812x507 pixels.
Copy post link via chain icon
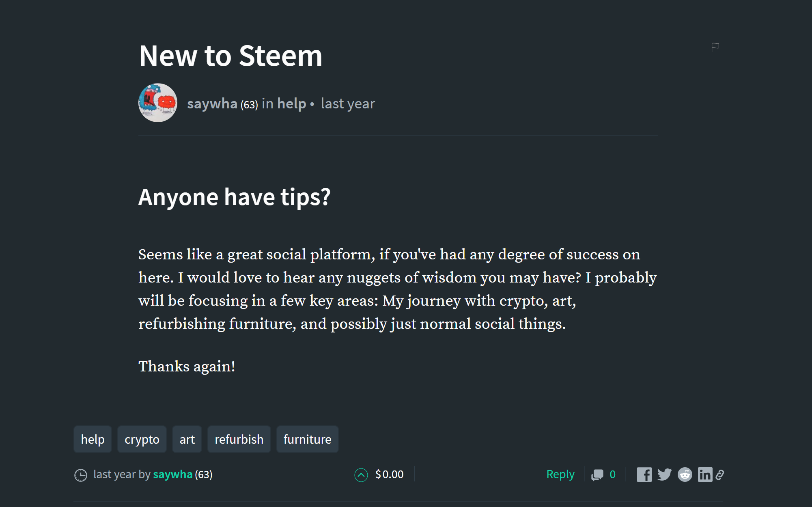(x=720, y=475)
